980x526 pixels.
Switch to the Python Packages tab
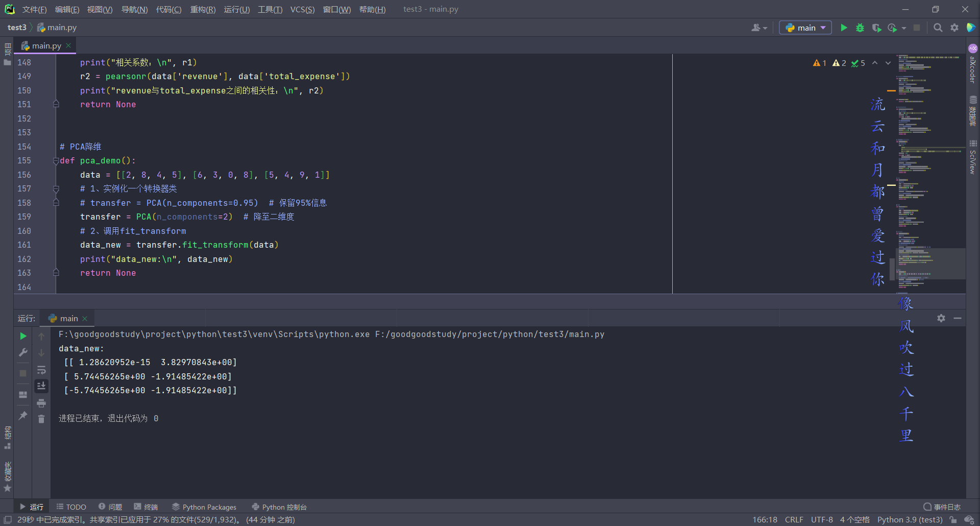pyautogui.click(x=204, y=507)
